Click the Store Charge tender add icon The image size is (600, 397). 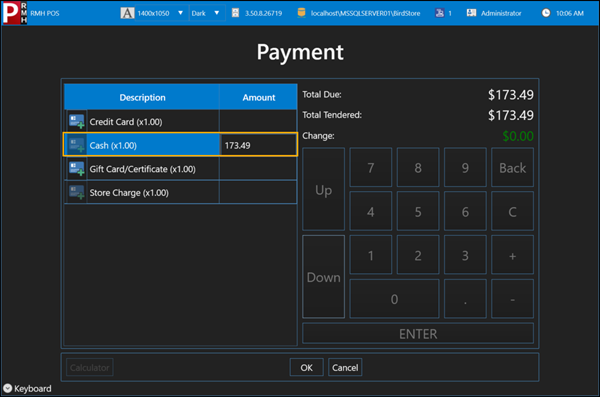click(76, 192)
